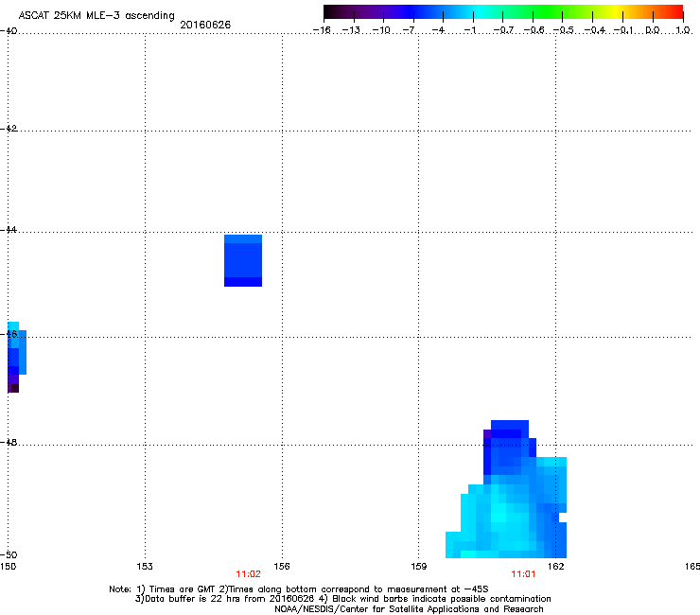Click the longitude label 156
The image size is (700, 615).
[282, 567]
